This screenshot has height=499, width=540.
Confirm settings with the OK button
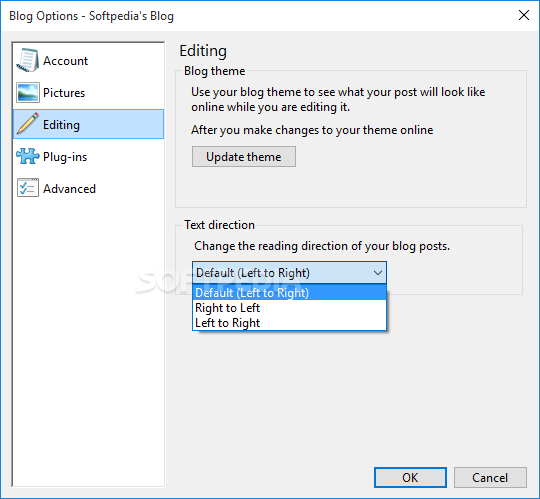(410, 478)
